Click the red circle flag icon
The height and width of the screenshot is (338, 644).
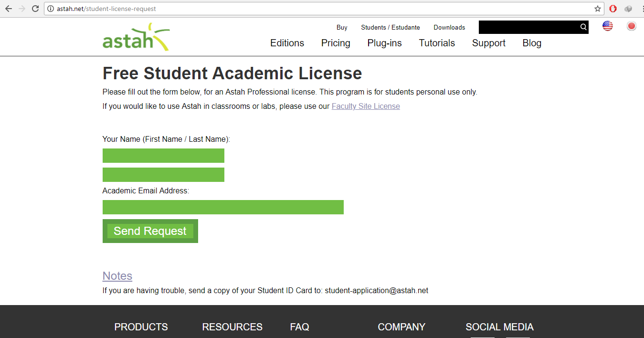pos(632,26)
